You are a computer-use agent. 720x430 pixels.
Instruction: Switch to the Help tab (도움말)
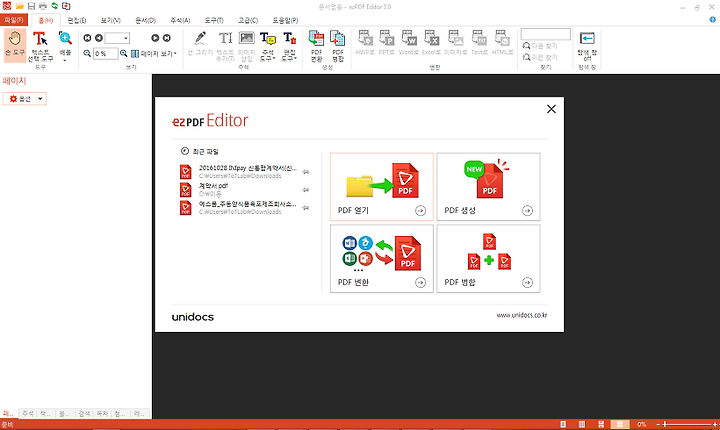pos(285,20)
